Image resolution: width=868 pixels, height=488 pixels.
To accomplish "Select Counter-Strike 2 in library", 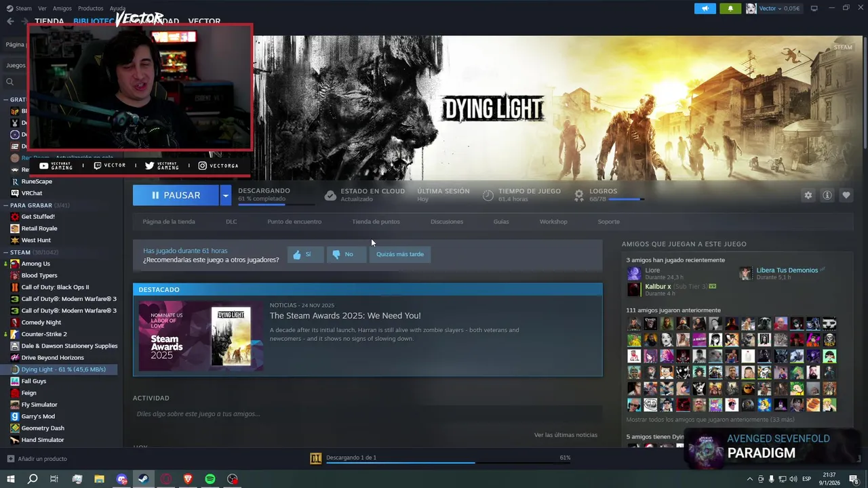I will pos(44,334).
